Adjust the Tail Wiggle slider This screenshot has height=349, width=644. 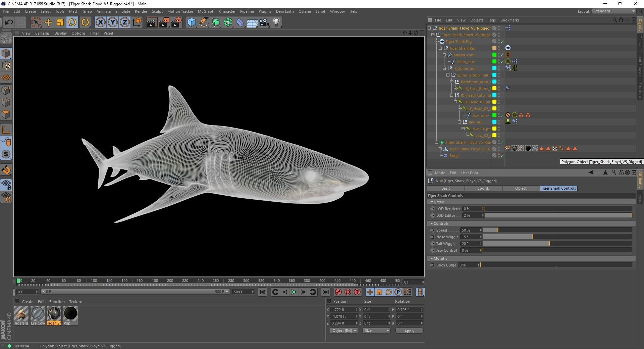pyautogui.click(x=557, y=244)
